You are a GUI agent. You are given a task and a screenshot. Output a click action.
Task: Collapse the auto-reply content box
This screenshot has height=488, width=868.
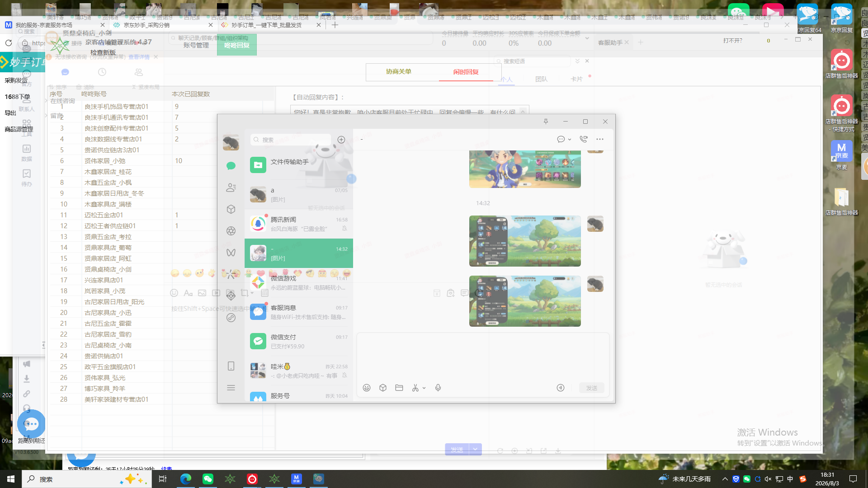click(x=523, y=112)
